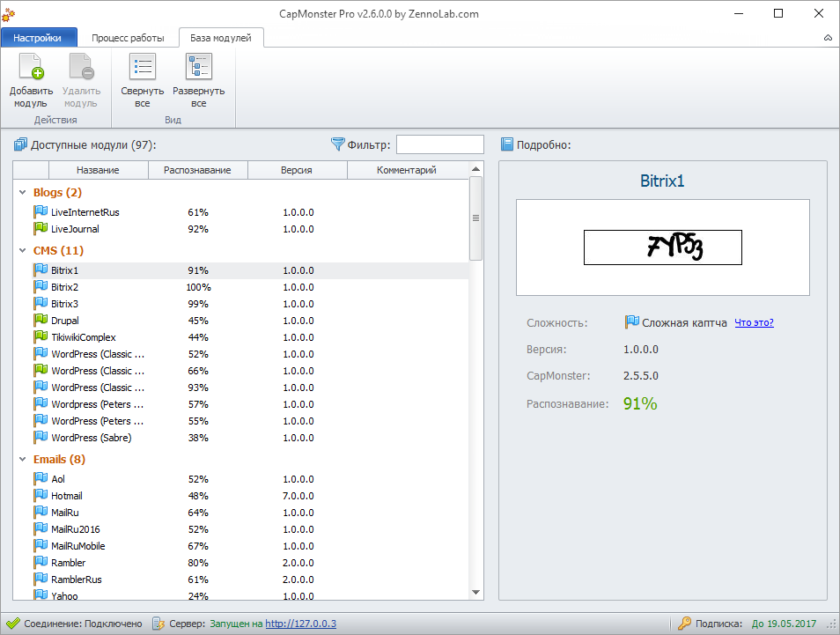
Task: Collapse the CMS (11) group
Action: click(23, 250)
